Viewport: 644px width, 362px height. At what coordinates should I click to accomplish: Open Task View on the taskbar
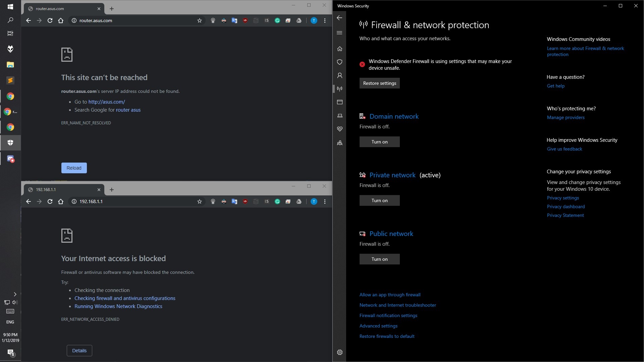coord(10,33)
